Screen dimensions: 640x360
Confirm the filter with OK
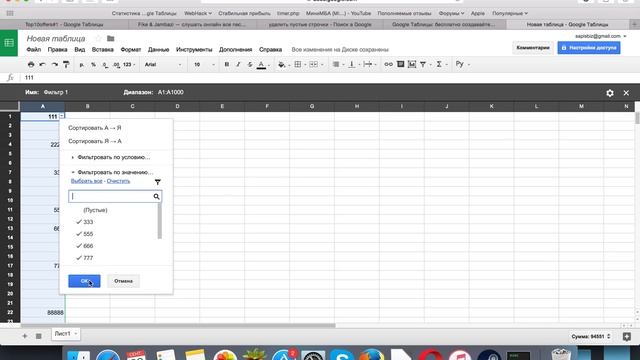[x=84, y=281]
